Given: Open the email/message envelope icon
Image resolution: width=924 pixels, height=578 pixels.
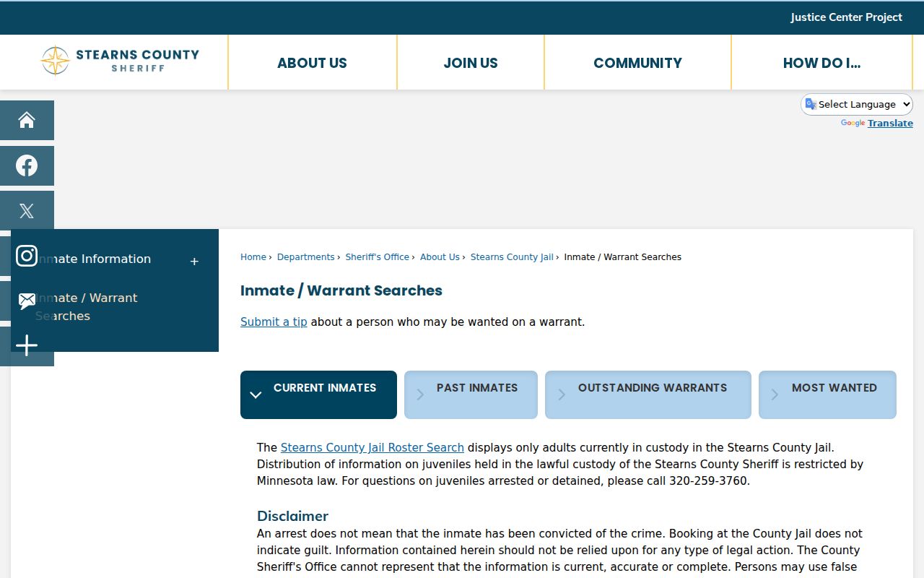Looking at the screenshot, I should (27, 301).
